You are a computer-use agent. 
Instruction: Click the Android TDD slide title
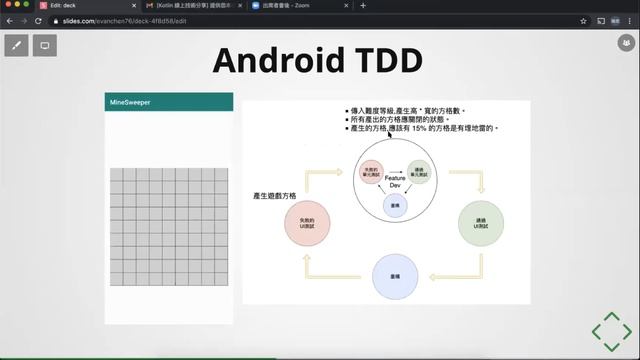318,60
